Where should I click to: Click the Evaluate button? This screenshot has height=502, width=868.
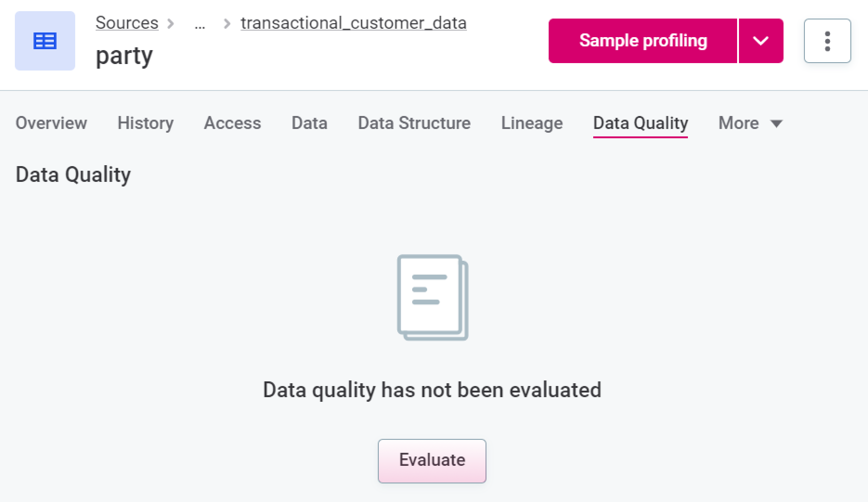[x=432, y=461]
